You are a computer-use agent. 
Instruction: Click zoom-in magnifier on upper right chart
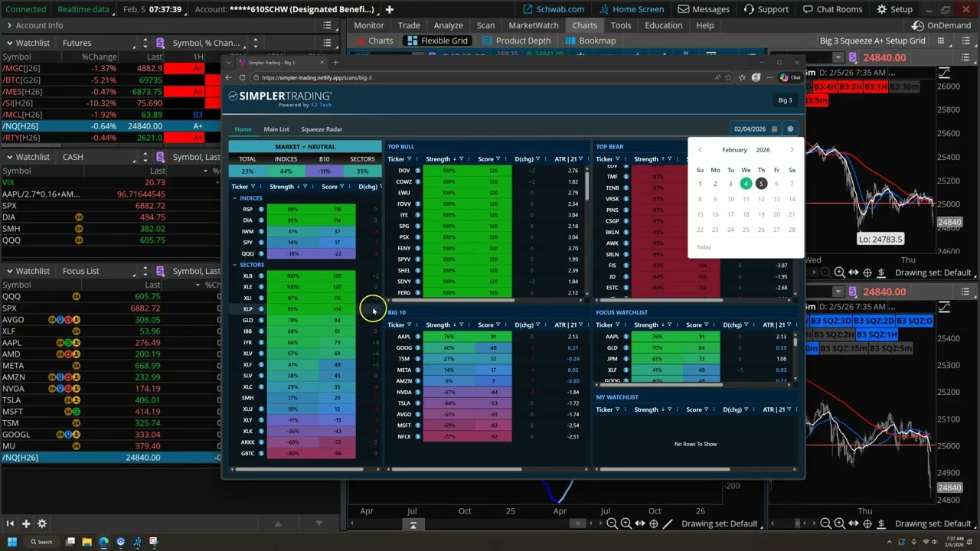click(x=840, y=272)
